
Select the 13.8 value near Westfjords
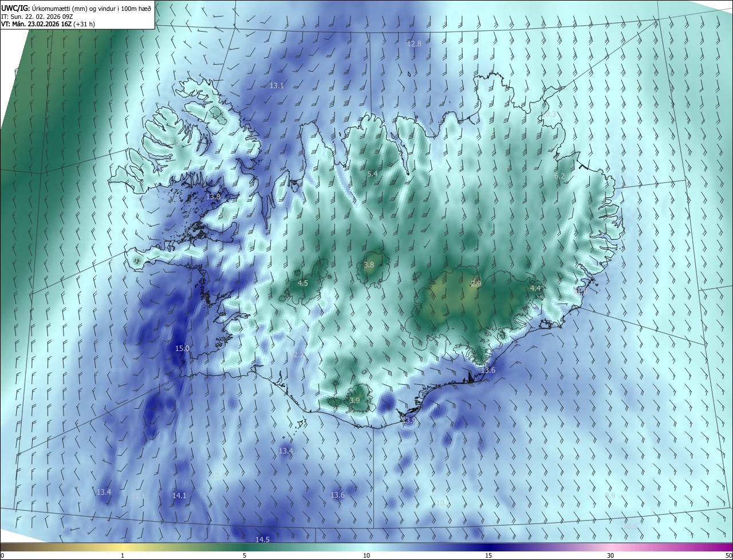(213, 196)
